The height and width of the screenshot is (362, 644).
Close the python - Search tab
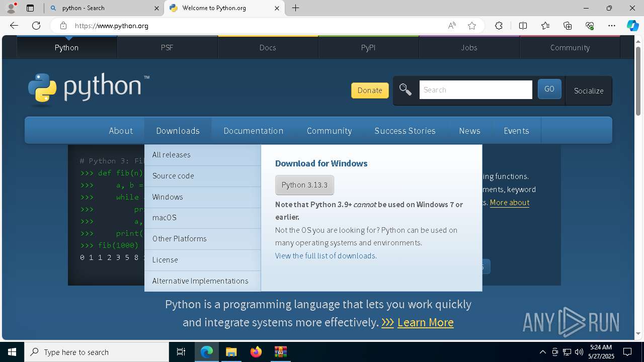click(156, 8)
